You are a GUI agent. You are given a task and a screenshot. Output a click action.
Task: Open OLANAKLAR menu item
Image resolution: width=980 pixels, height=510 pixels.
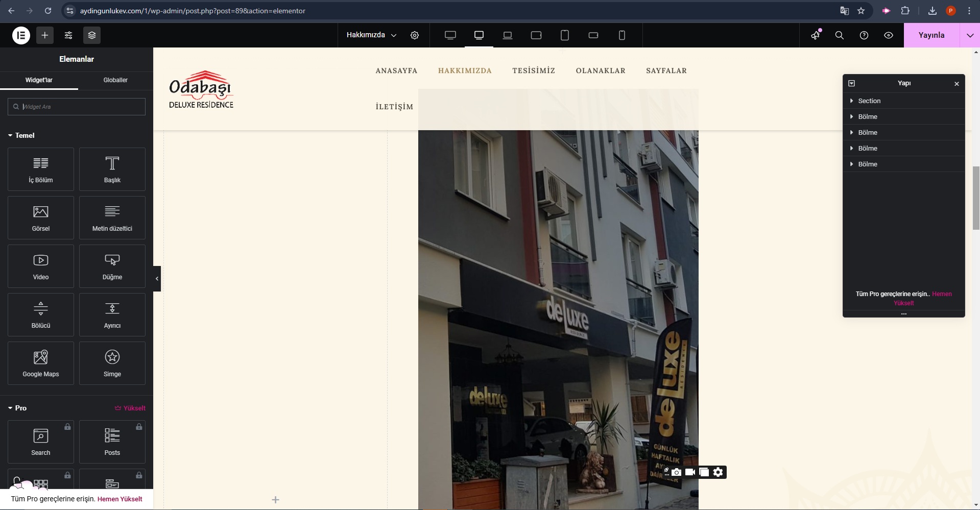tap(601, 70)
